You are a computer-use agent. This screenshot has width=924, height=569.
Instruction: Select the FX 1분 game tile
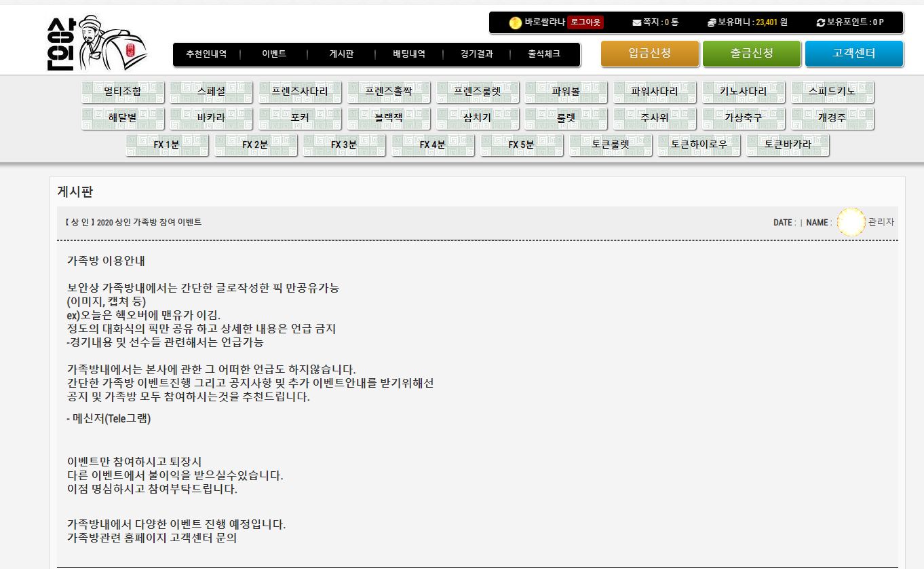click(x=167, y=145)
